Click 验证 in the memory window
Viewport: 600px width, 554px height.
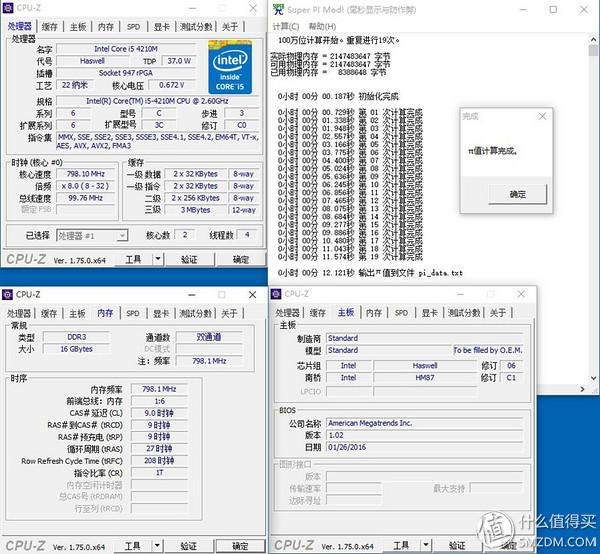click(188, 546)
